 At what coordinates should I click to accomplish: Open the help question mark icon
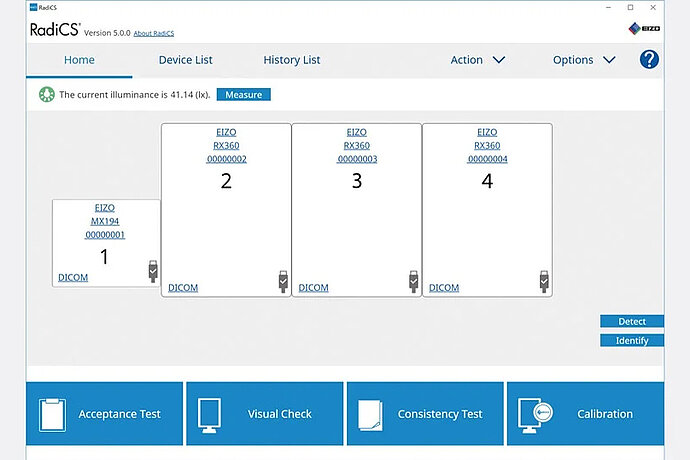point(649,59)
